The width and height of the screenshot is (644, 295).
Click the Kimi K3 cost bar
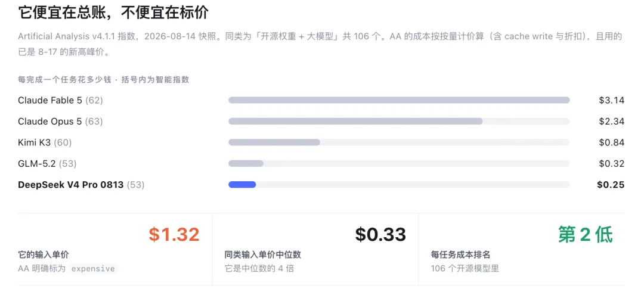coord(274,142)
